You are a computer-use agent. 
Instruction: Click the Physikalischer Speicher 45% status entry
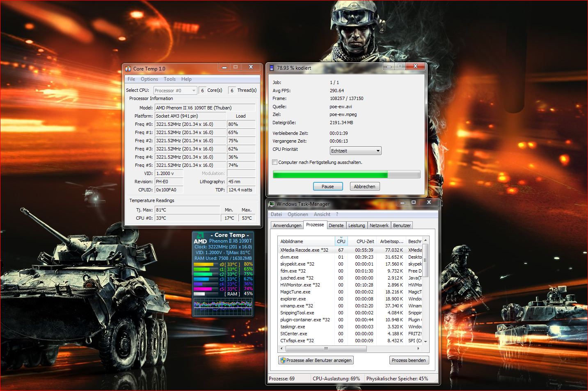397,379
